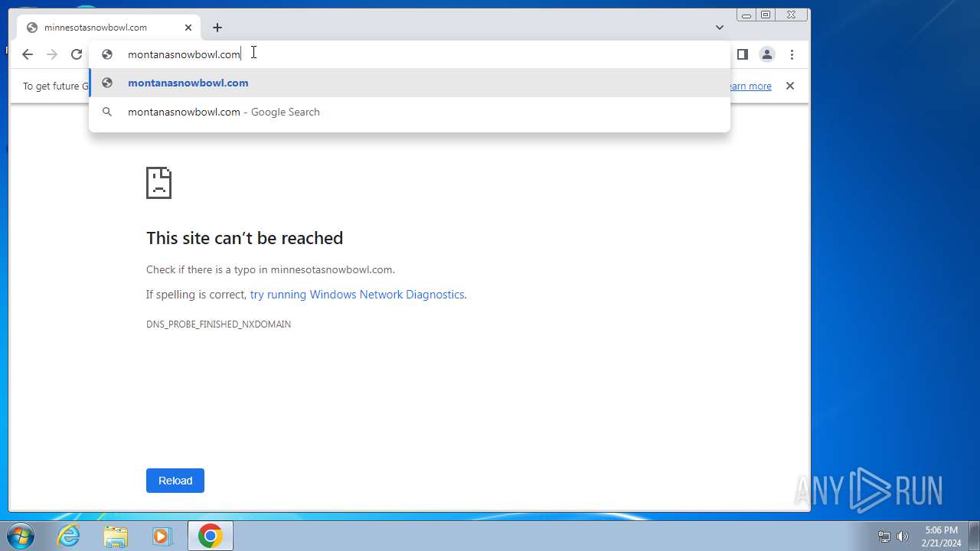Screen dimensions: 980x551
Task: Reload the page with the toolbar refresh icon
Action: pos(77,54)
